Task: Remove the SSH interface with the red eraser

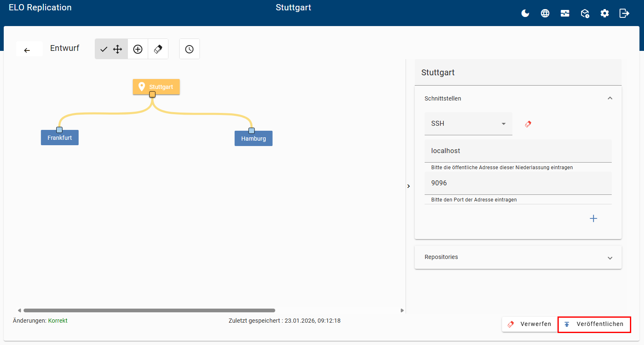Action: click(x=528, y=124)
